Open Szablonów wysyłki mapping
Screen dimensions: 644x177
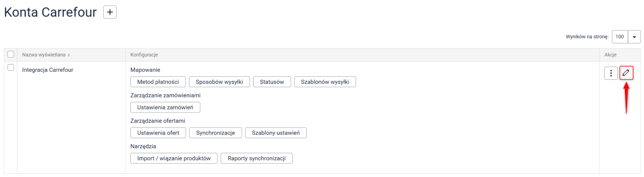[325, 82]
